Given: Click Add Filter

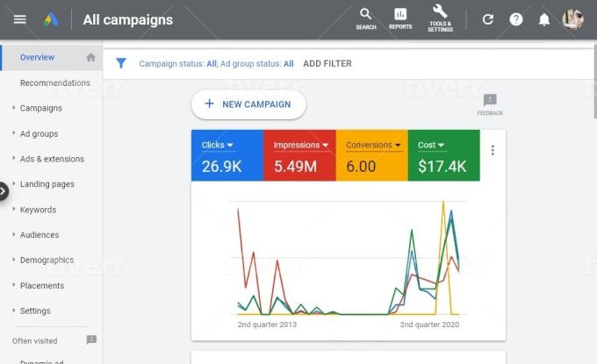Looking at the screenshot, I should point(327,64).
